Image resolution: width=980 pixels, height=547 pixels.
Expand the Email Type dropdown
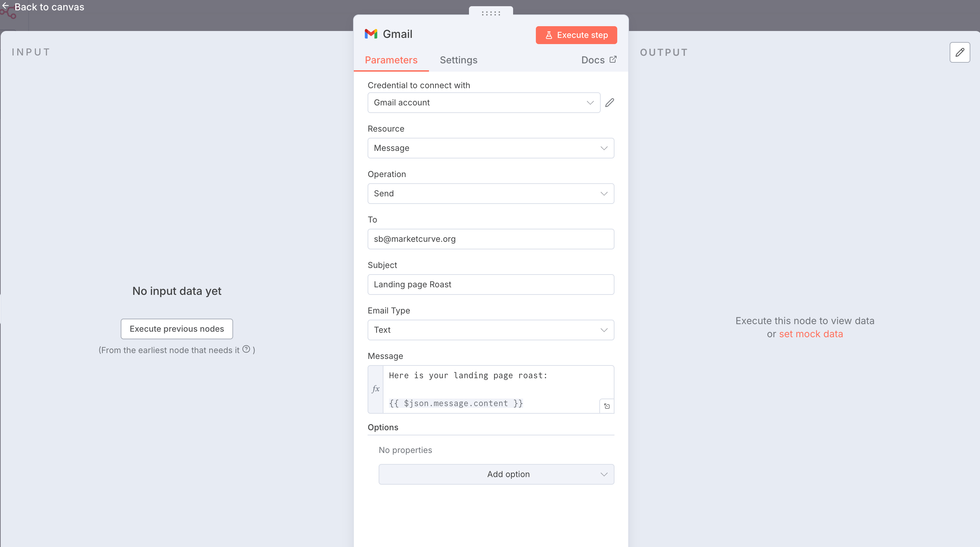(490, 330)
